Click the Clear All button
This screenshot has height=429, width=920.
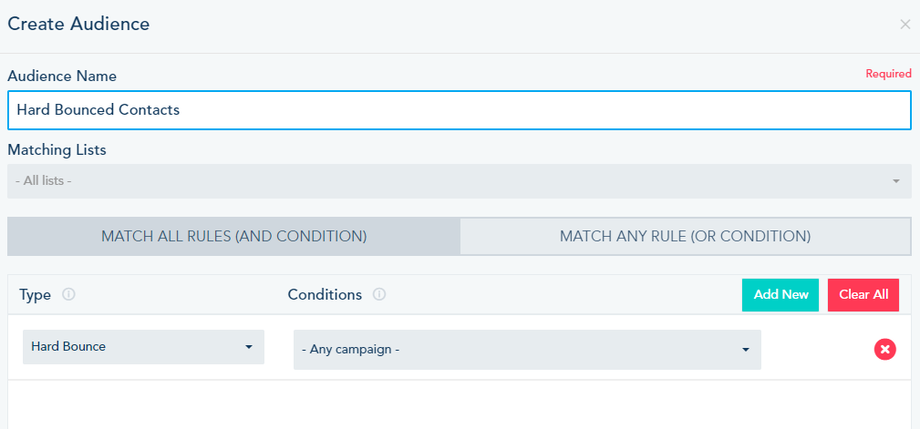pyautogui.click(x=863, y=295)
